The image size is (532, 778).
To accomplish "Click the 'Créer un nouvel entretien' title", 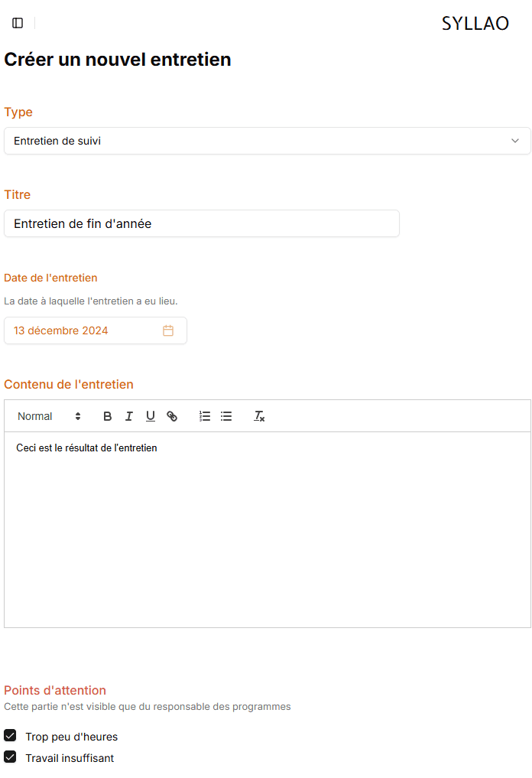I will pyautogui.click(x=117, y=59).
